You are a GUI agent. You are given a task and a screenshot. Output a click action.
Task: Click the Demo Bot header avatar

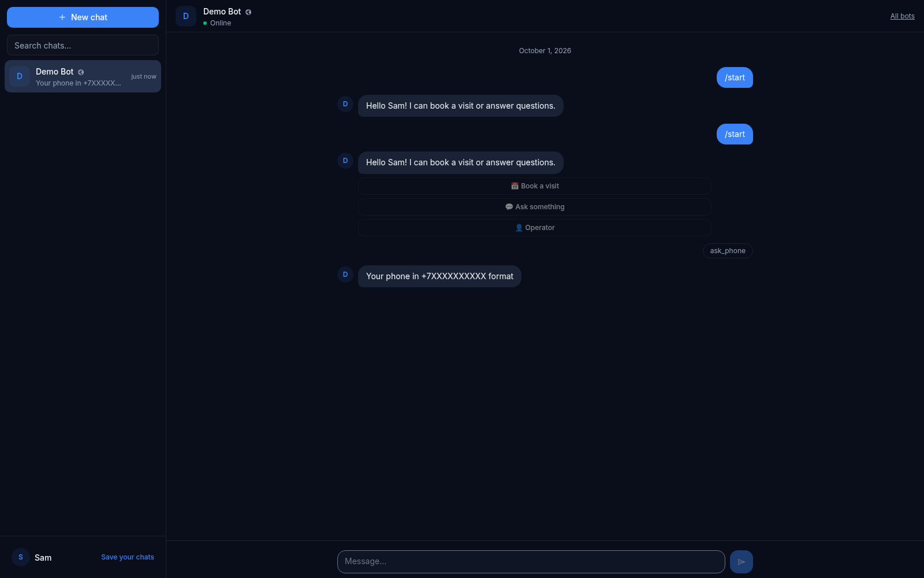[x=186, y=16]
